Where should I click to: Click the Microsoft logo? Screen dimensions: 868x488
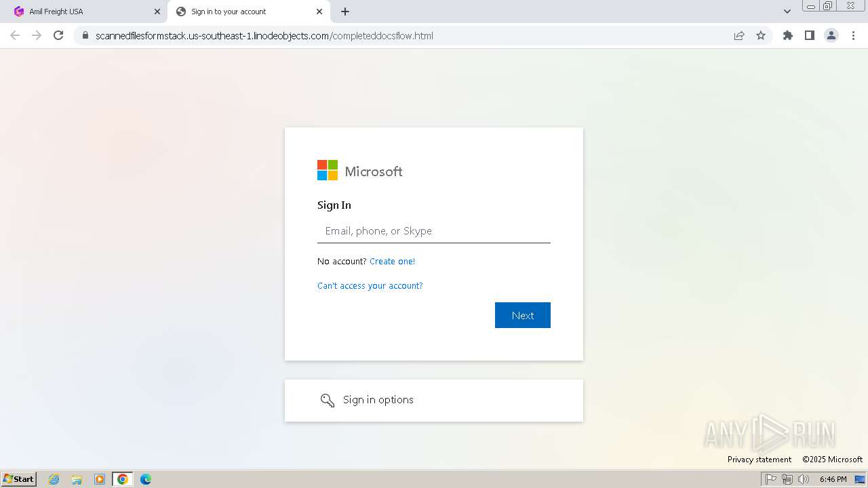(360, 171)
